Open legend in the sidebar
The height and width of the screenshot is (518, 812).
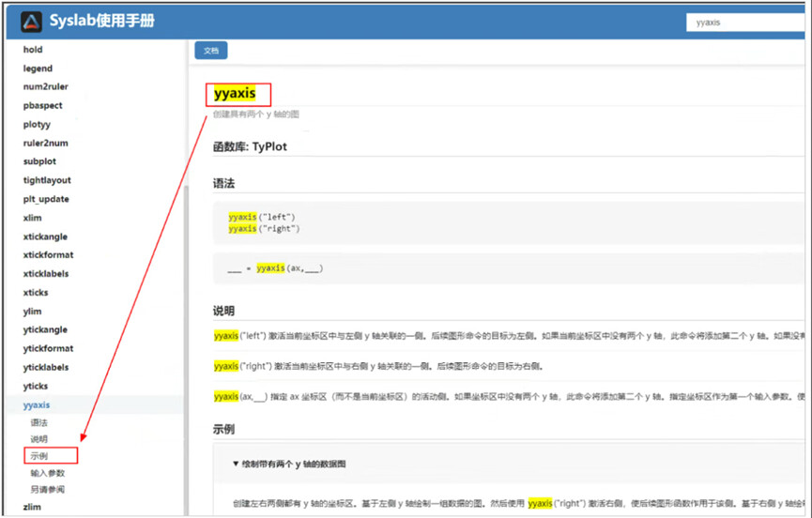click(x=38, y=69)
